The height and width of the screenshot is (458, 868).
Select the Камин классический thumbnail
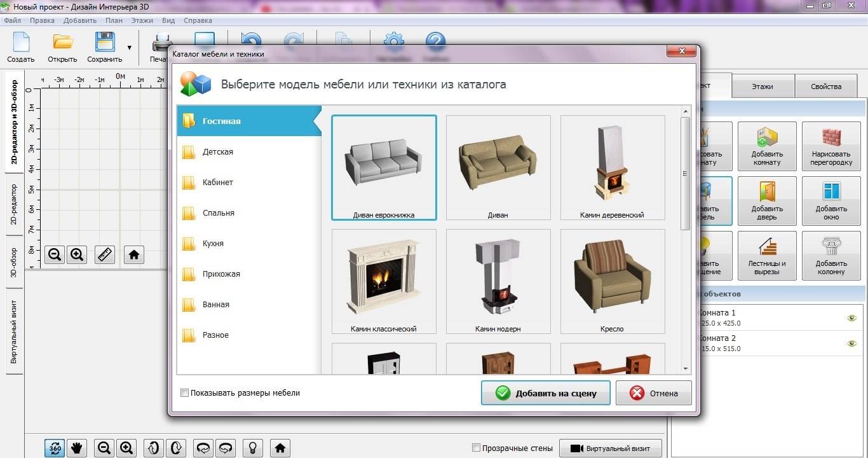(384, 281)
